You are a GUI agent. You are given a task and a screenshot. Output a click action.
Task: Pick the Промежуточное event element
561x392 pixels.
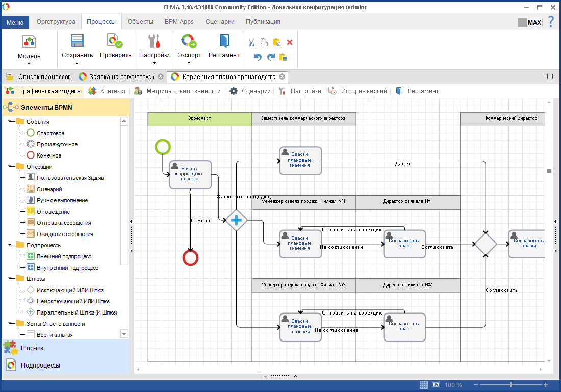(x=57, y=144)
